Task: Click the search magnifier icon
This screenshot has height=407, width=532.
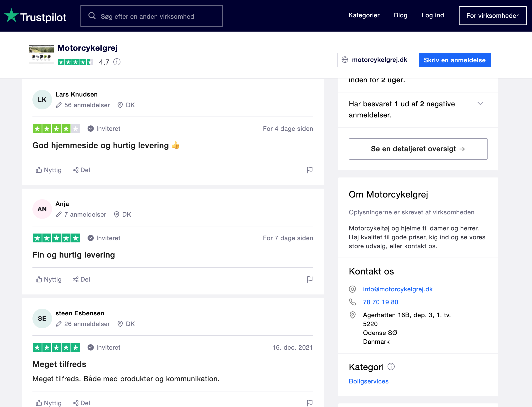Action: 92,16
